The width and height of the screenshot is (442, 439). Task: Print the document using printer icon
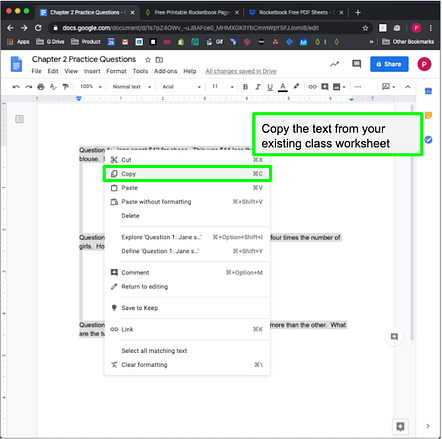(41, 87)
